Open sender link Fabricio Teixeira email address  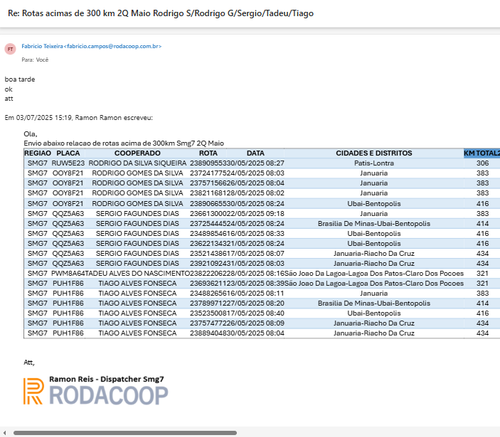91,46
